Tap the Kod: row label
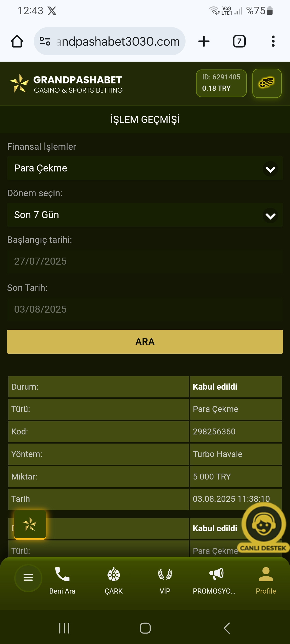The height and width of the screenshot is (644, 290). [20, 431]
